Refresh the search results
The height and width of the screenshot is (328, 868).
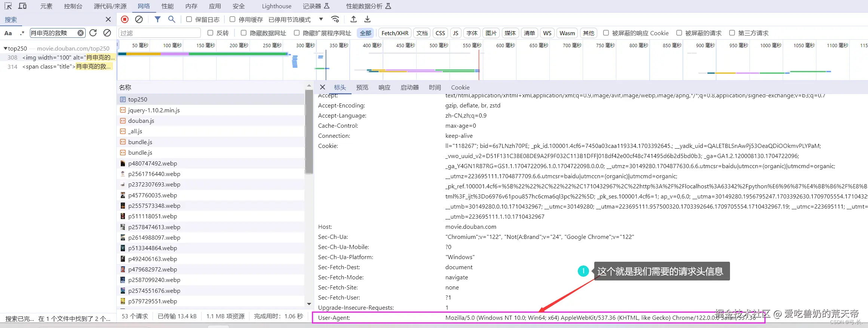click(93, 33)
